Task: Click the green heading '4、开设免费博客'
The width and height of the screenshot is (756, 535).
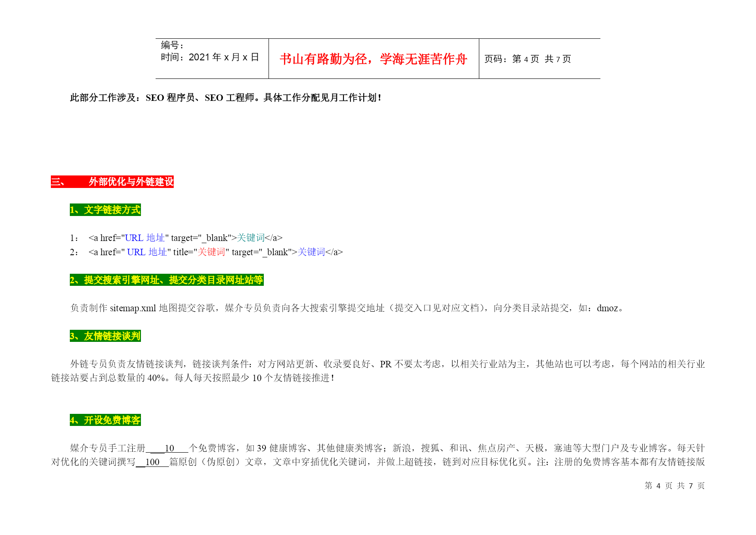Action: [105, 420]
